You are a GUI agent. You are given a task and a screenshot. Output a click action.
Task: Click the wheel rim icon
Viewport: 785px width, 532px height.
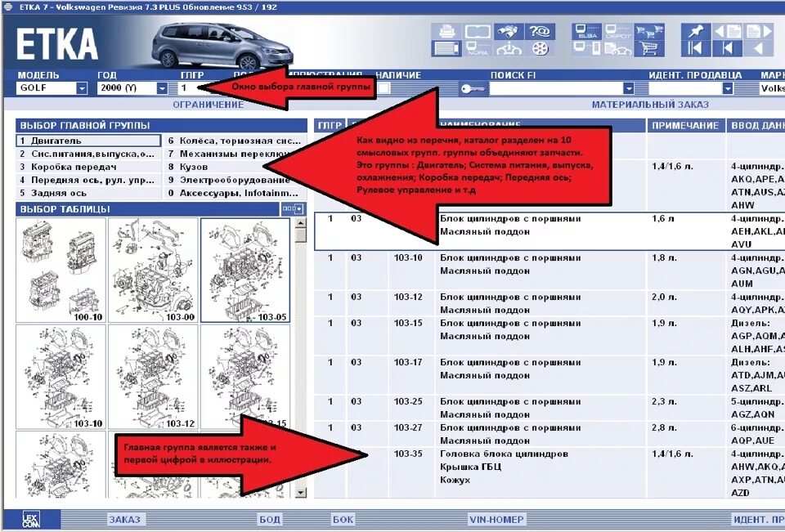tap(540, 48)
